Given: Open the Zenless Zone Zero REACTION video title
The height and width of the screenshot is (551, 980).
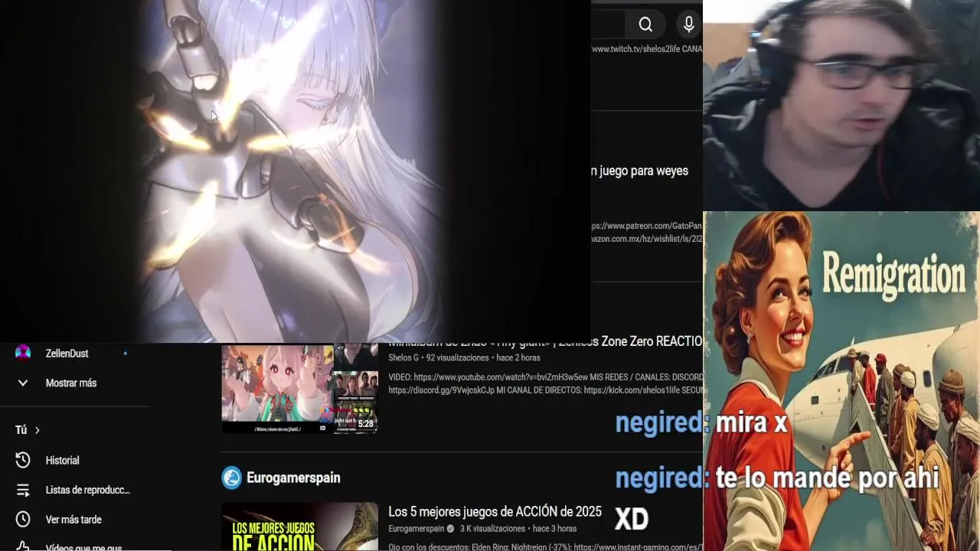Looking at the screenshot, I should click(x=545, y=342).
